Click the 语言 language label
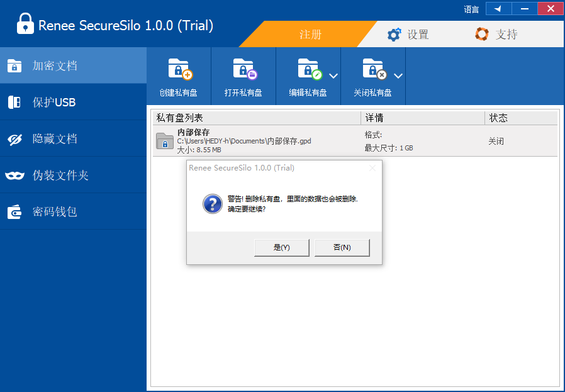The width and height of the screenshot is (565, 392). [471, 9]
